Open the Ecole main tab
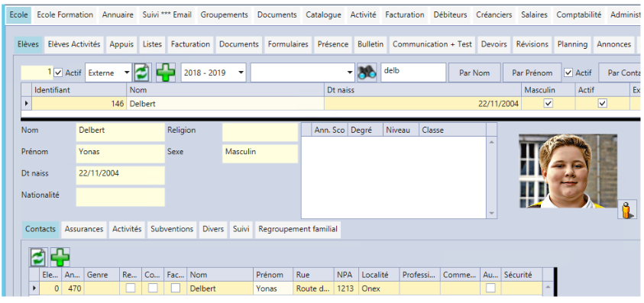The image size is (644, 303). coord(18,15)
